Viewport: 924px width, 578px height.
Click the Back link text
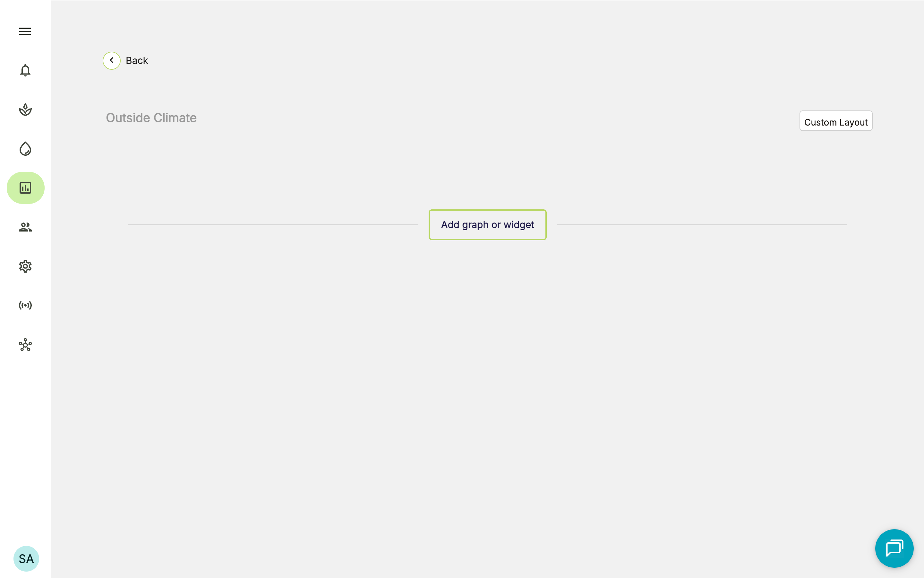coord(137,60)
